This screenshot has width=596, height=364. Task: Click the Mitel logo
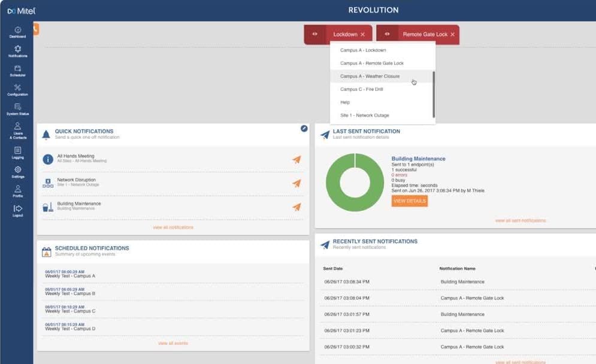[22, 11]
